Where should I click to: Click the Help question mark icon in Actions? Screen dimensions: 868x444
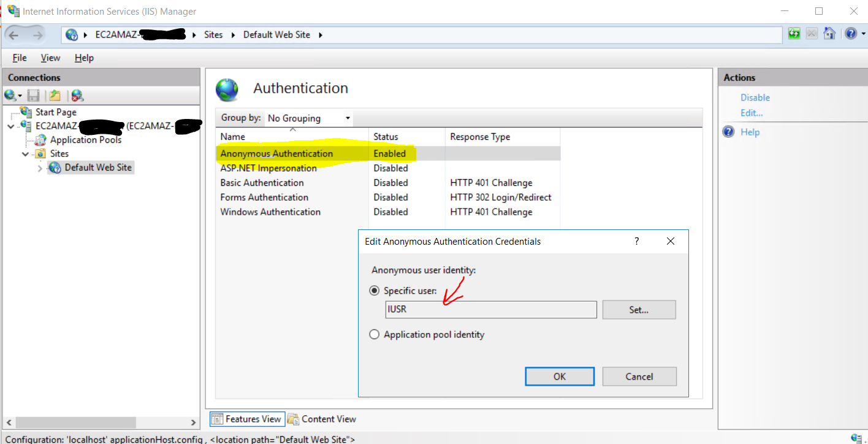(728, 132)
